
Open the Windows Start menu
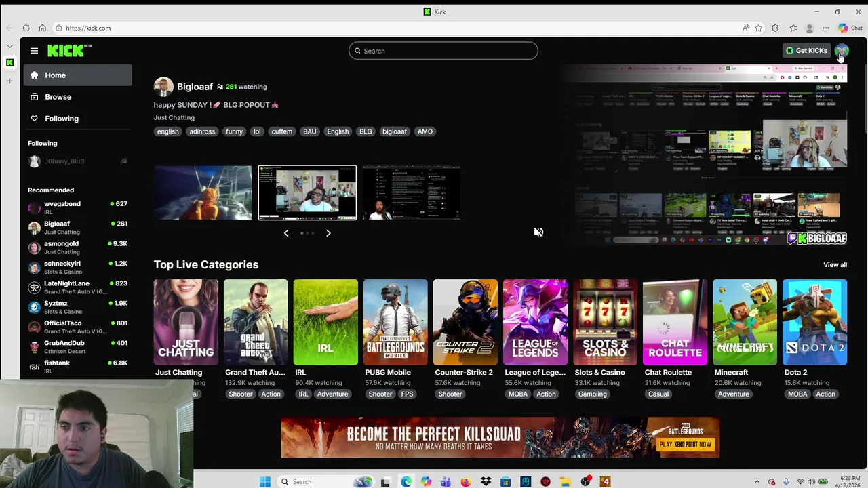[x=265, y=482]
